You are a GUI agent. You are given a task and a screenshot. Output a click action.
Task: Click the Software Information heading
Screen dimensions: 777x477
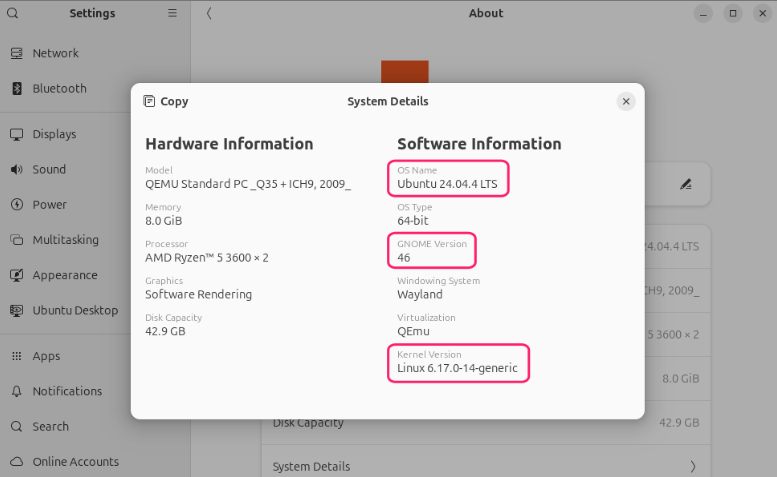point(479,144)
